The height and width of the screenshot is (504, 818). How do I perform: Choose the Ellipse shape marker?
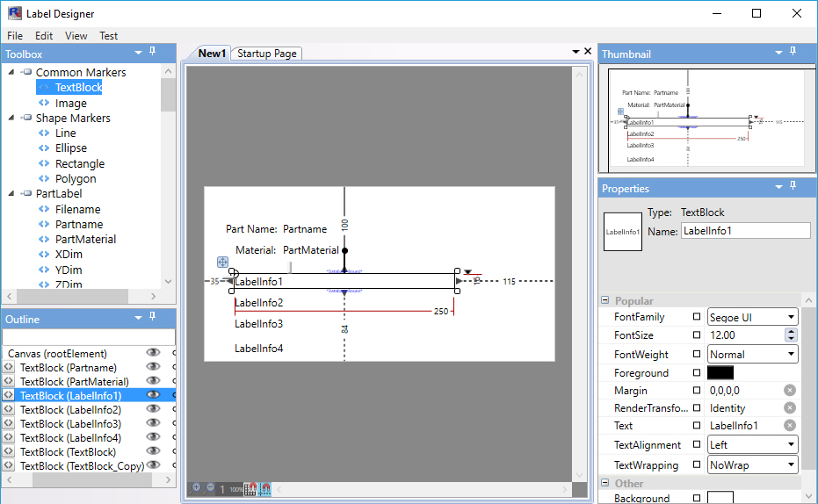[x=71, y=148]
